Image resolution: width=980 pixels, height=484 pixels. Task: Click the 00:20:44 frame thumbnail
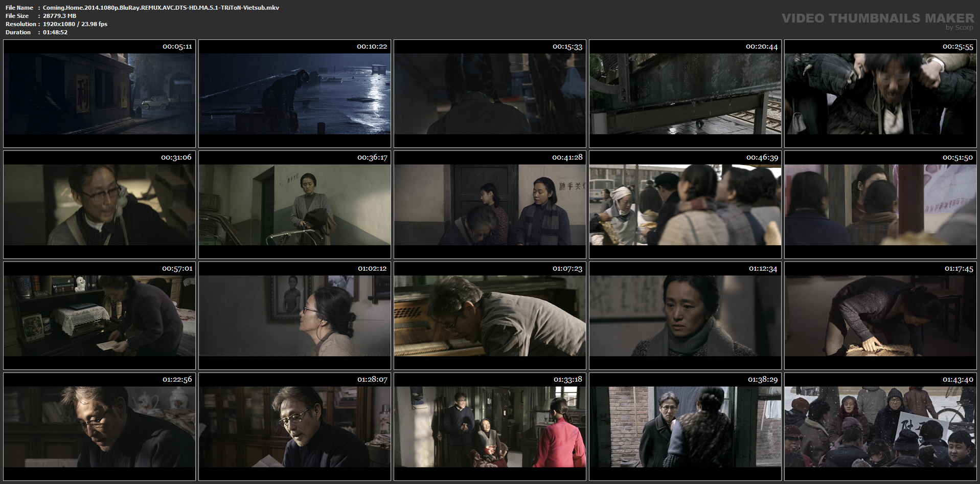coord(685,94)
